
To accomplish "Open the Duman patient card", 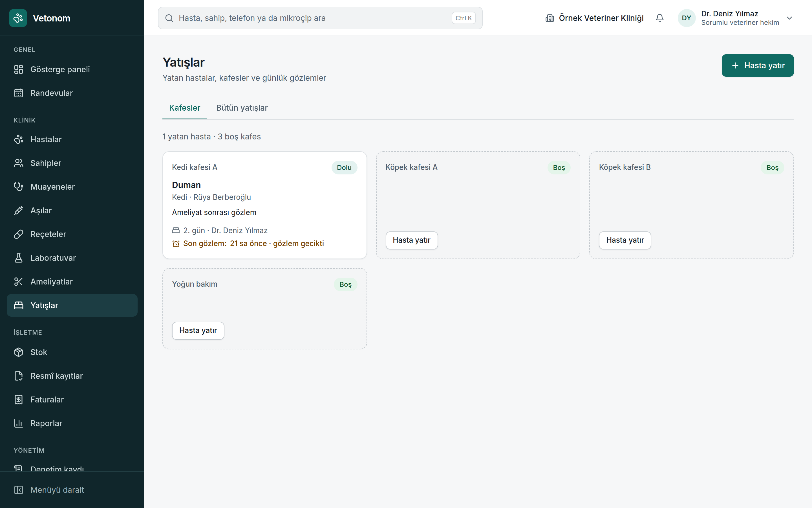I will point(264,205).
